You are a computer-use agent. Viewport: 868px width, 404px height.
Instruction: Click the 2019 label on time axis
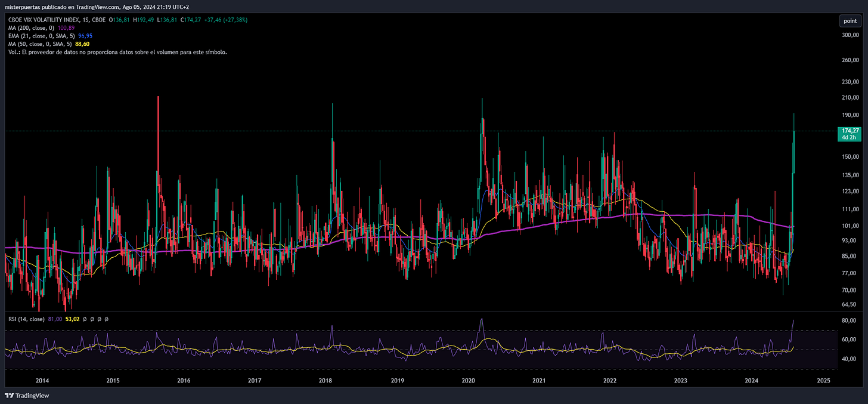pyautogui.click(x=397, y=380)
